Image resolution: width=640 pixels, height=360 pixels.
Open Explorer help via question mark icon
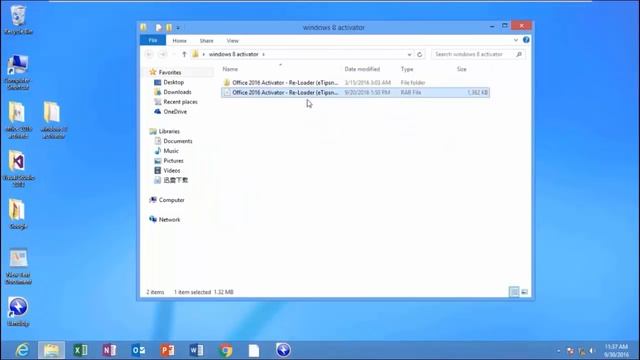(526, 40)
